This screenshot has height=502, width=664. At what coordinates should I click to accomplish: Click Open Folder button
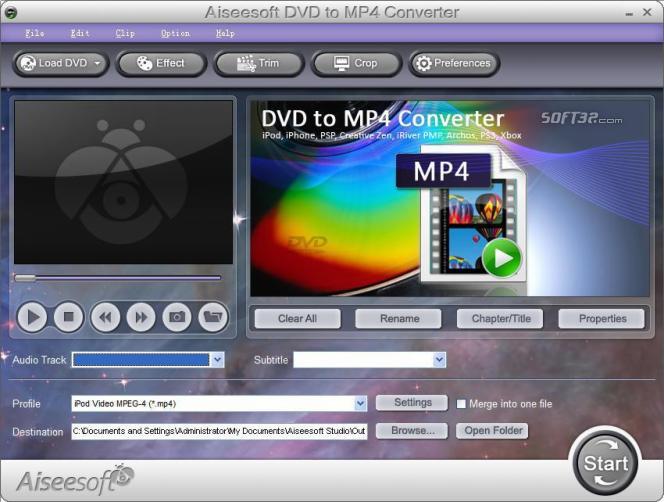[x=492, y=431]
